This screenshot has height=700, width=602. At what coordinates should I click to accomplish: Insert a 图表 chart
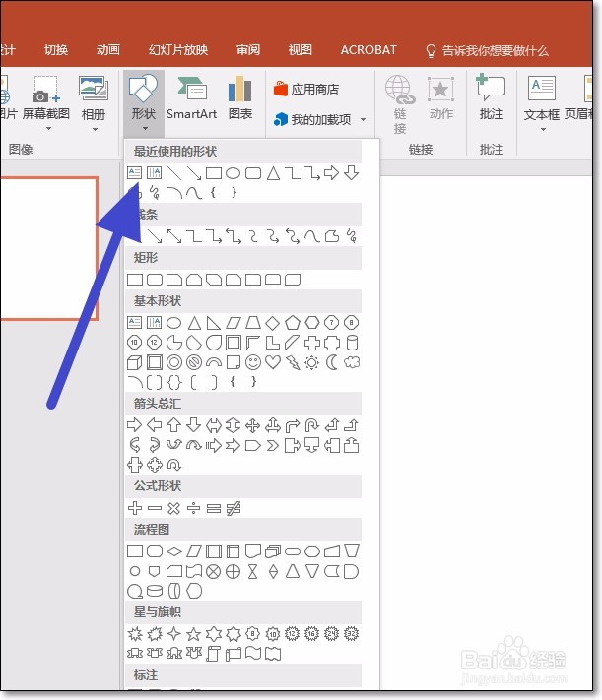click(240, 98)
